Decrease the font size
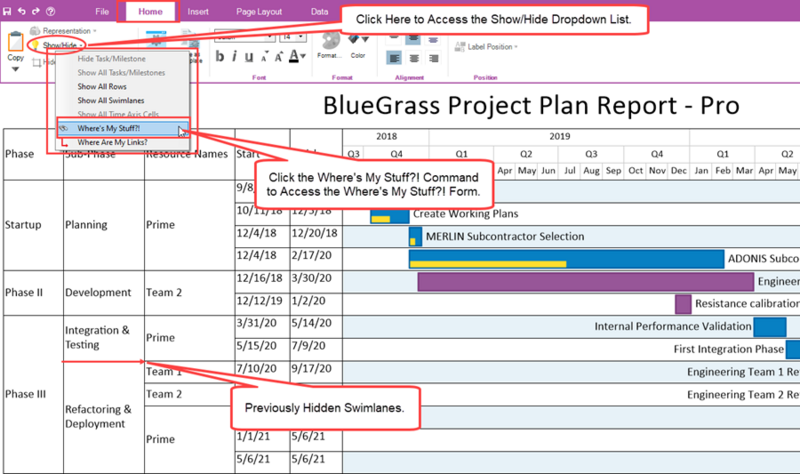The height and width of the screenshot is (474, 800). click(x=264, y=57)
